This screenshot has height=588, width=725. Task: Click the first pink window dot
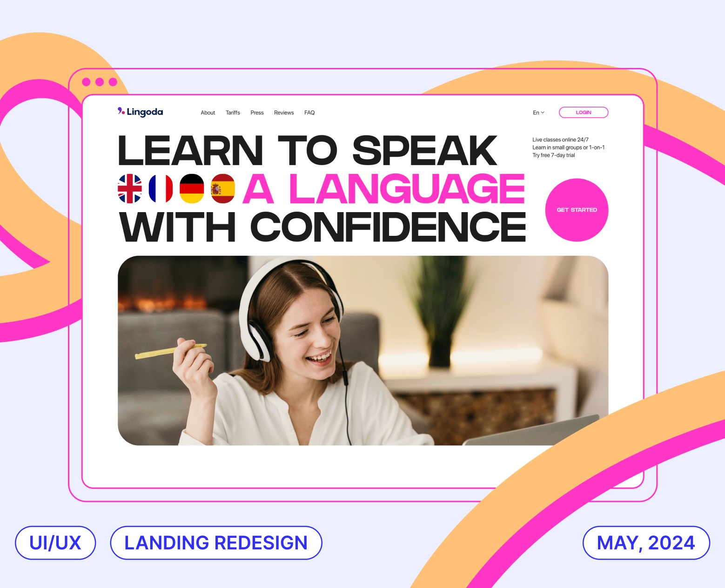pyautogui.click(x=86, y=82)
